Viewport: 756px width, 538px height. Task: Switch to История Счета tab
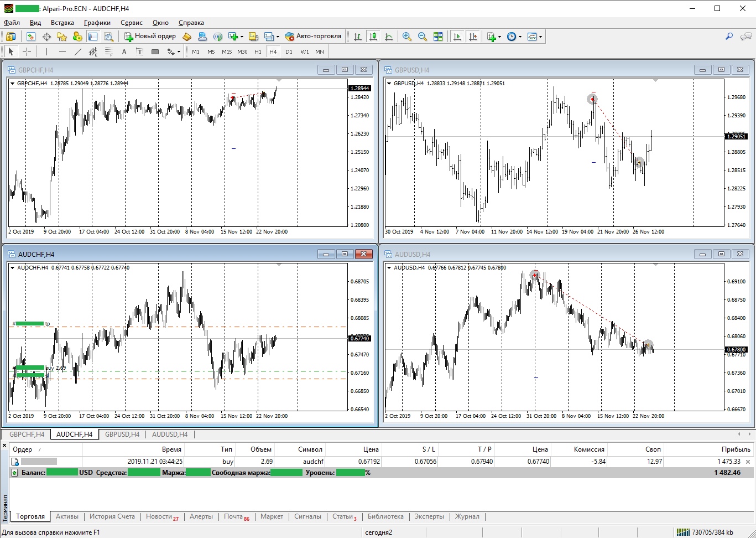pyautogui.click(x=112, y=516)
